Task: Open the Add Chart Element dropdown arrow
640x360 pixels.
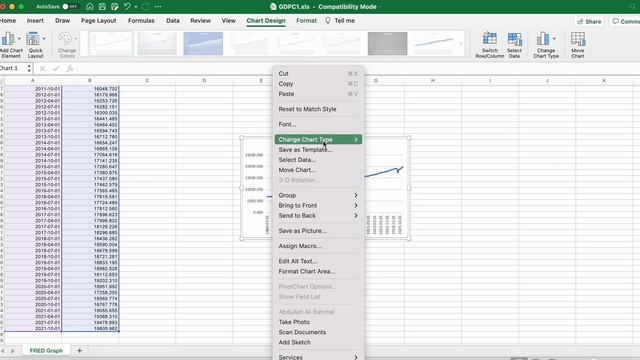Action: (x=19, y=38)
